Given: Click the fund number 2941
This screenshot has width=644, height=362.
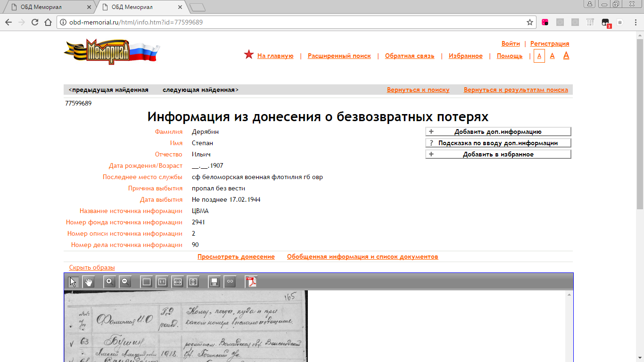Looking at the screenshot, I should 198,222.
